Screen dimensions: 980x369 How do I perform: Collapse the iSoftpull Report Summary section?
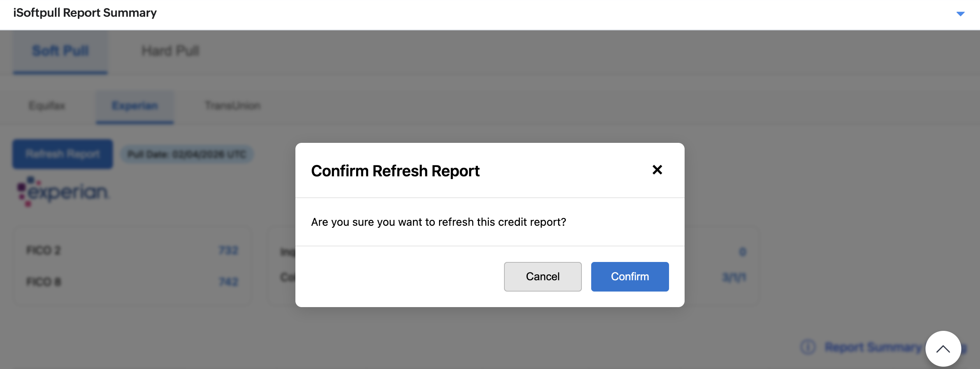click(960, 14)
